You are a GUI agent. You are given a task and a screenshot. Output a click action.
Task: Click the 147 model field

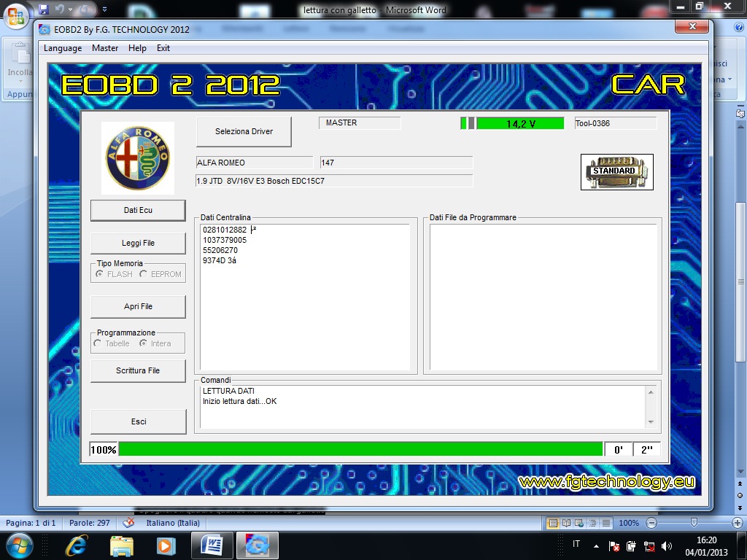pos(396,163)
